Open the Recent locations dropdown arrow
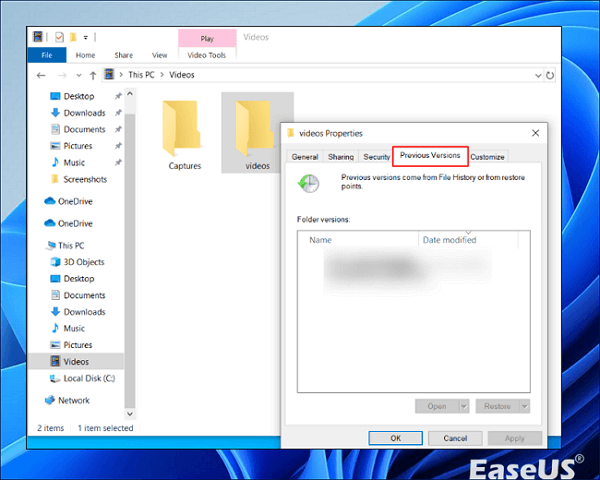The image size is (600, 480). click(79, 75)
